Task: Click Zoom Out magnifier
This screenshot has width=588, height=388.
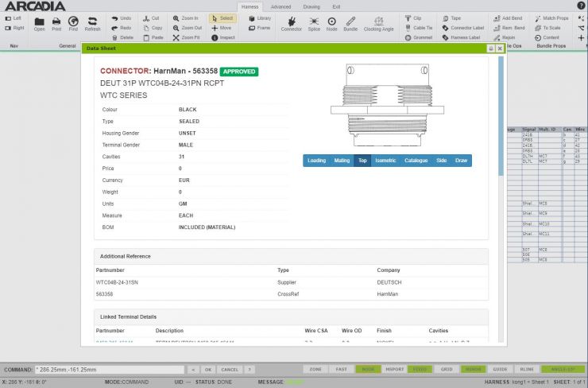Action: click(x=187, y=28)
